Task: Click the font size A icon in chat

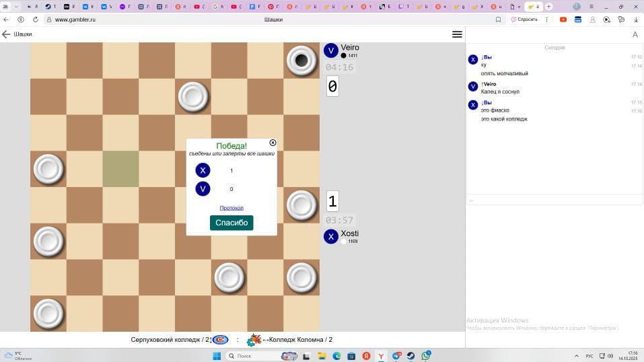Action: [x=635, y=34]
